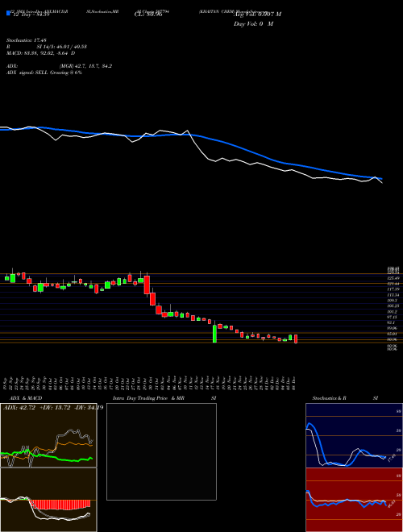This screenshot has height=532, width=403.
Task: Click the 125.49 price axis label
Action: (x=393, y=278)
